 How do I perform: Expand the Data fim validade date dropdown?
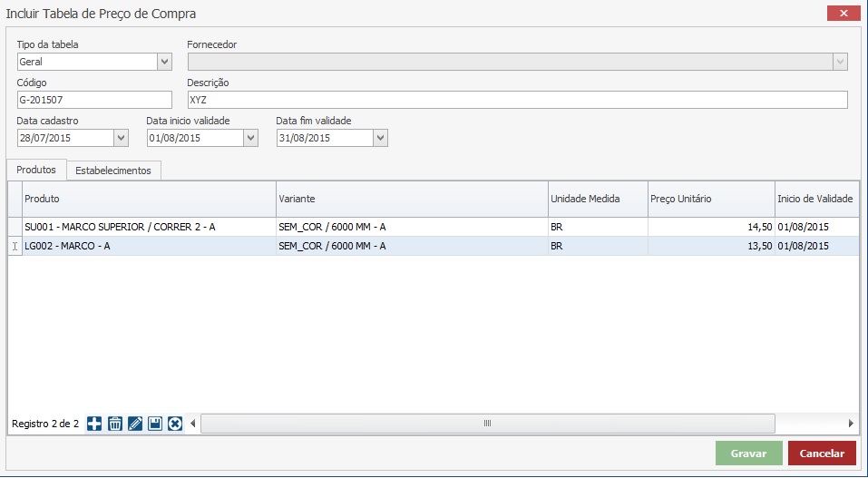coord(381,138)
